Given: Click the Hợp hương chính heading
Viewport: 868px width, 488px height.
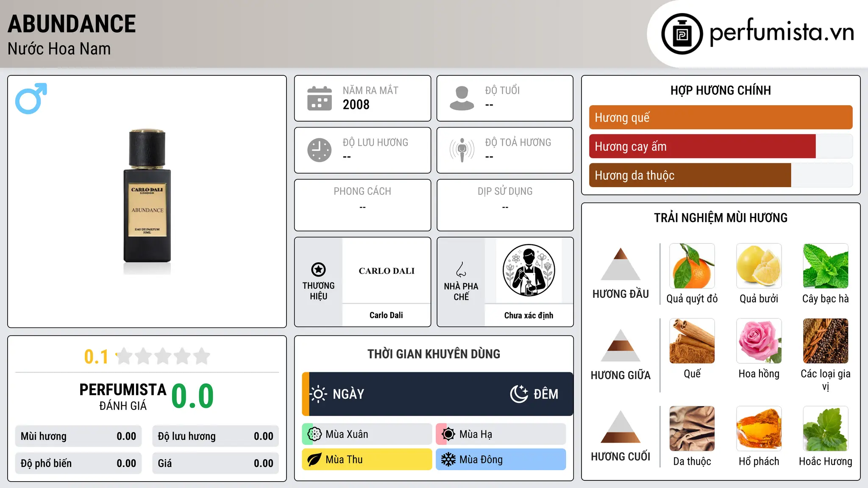Looking at the screenshot, I should [x=721, y=90].
